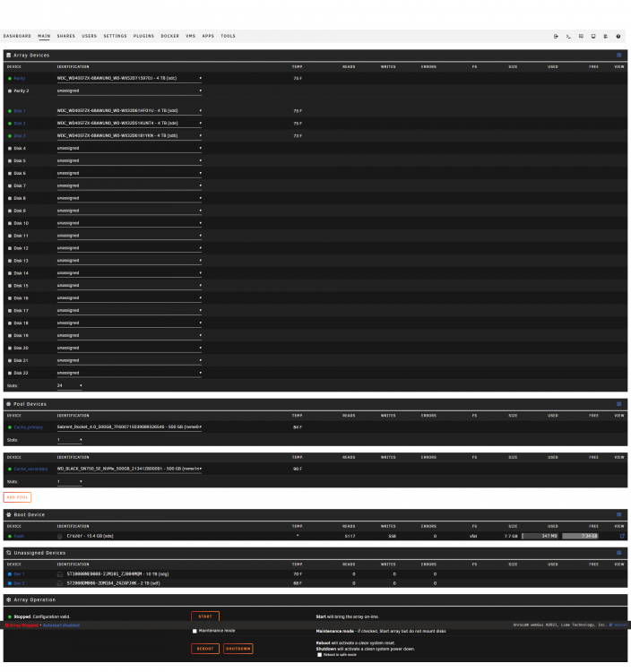Click Dev 1 blue status indicator
The image size is (631, 672).
(x=10, y=574)
